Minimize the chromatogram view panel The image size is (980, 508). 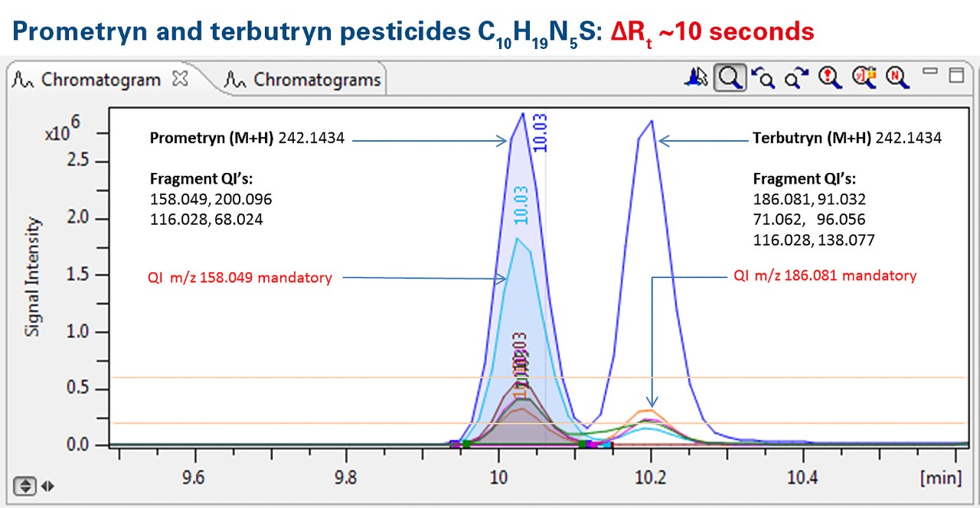click(x=931, y=73)
